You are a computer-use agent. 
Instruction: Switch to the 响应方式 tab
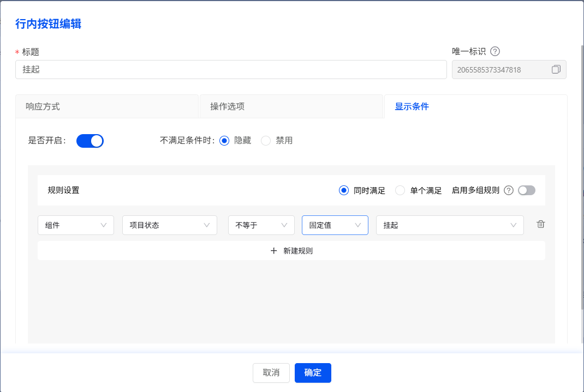click(x=107, y=106)
